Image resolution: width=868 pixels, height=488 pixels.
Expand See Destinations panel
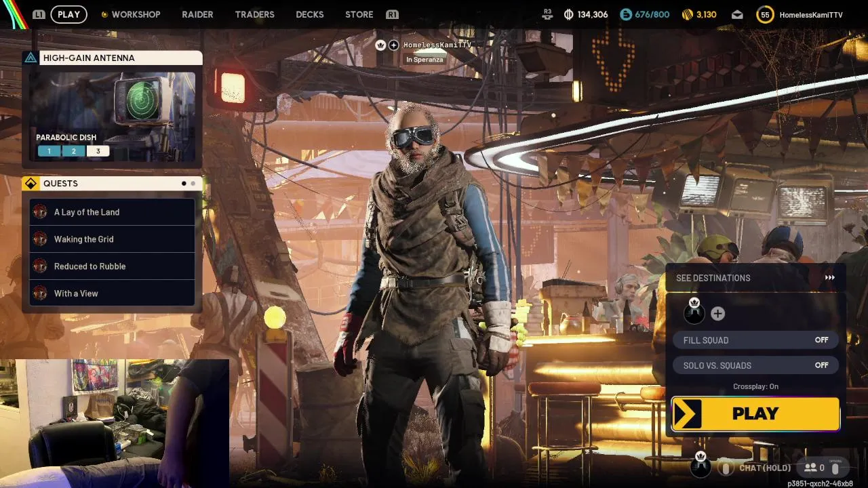(756, 278)
